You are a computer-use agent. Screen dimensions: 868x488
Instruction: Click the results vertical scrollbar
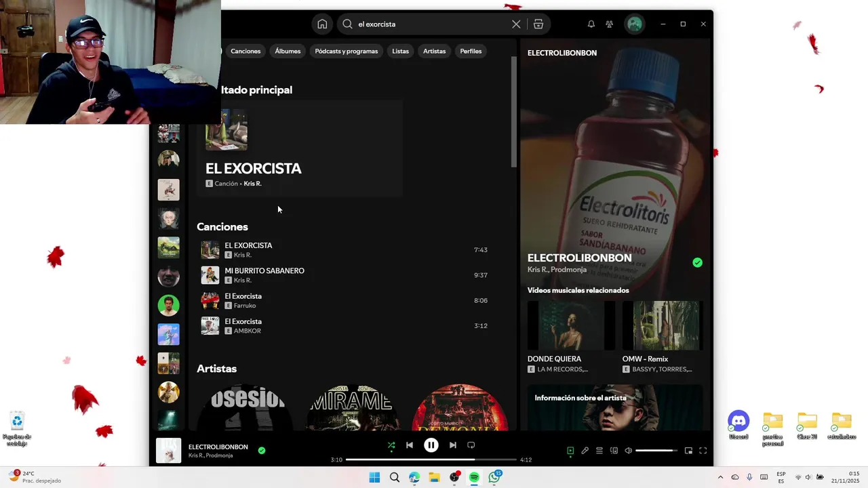point(514,112)
